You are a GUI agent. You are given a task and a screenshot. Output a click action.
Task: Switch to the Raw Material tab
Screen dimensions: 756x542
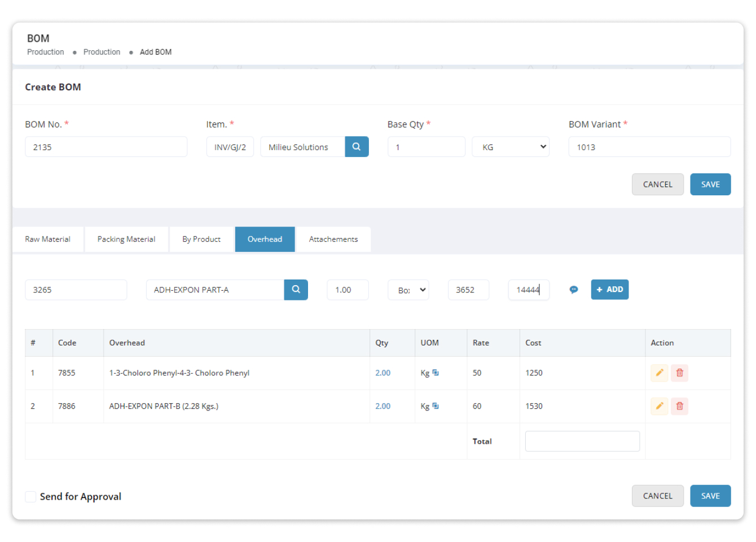(48, 239)
